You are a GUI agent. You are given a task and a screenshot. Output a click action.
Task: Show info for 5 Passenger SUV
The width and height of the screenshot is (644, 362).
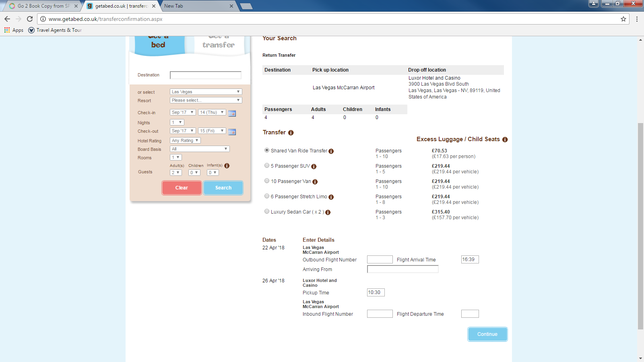[x=314, y=167]
